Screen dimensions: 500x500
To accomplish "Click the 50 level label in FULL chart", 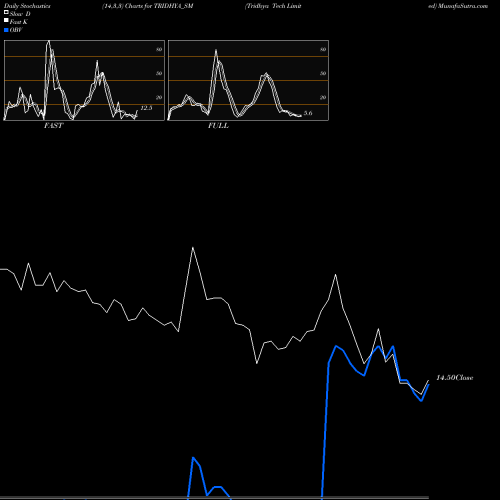I will click(x=323, y=73).
